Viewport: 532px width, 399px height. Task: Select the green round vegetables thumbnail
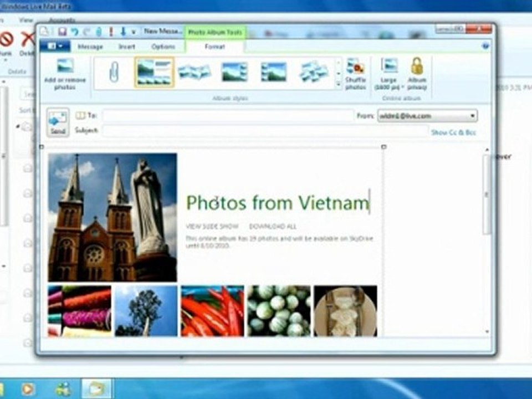(279, 311)
